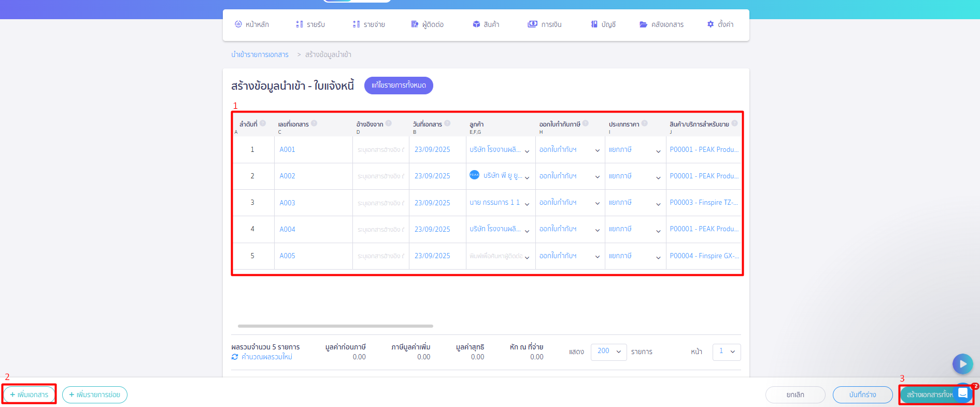980x407 pixels.
Task: Click the แก้ไขรายการทั้งหมด button
Action: [x=399, y=86]
